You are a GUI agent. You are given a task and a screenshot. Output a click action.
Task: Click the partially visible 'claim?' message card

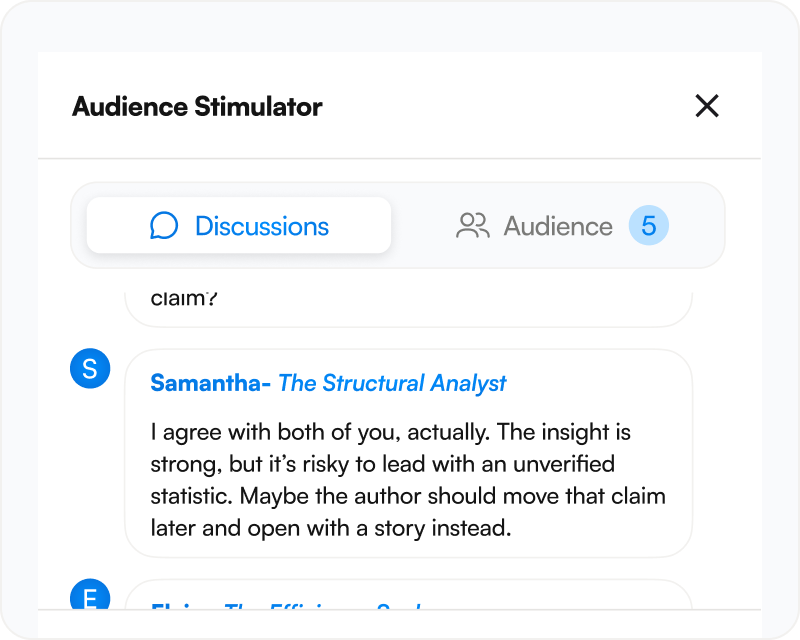click(x=408, y=295)
